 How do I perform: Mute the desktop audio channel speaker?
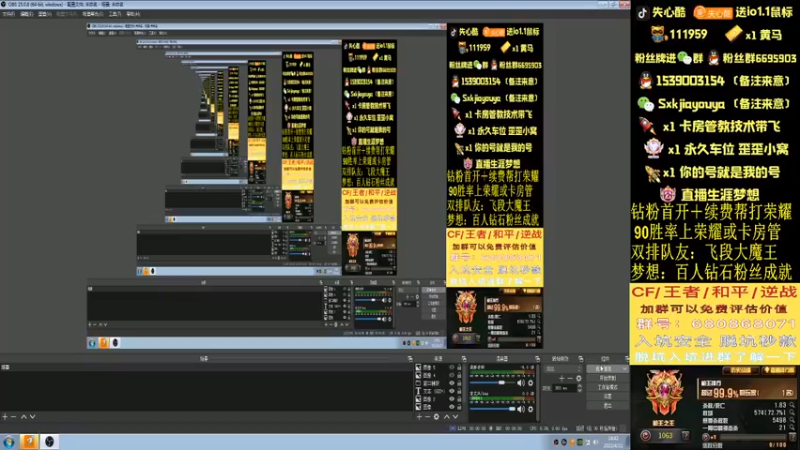pyautogui.click(x=521, y=383)
